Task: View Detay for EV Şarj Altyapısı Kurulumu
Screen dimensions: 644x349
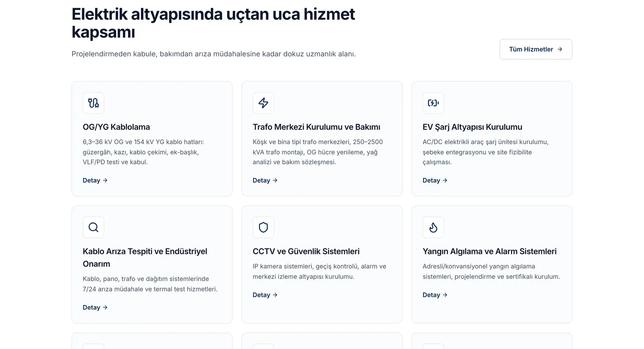Action: tap(435, 180)
